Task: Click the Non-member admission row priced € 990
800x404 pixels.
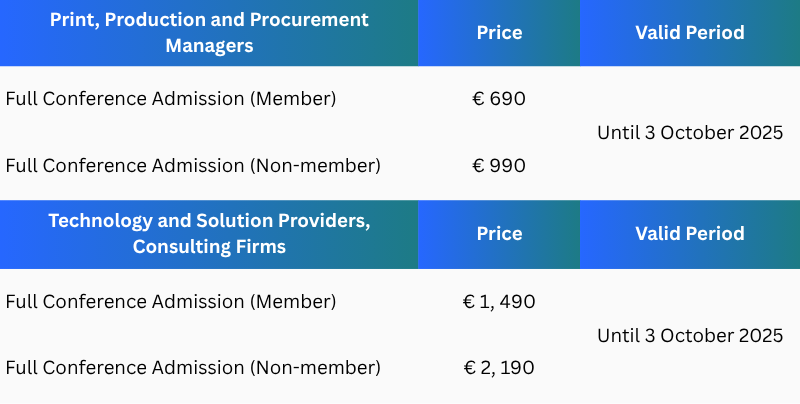Action: (193, 165)
